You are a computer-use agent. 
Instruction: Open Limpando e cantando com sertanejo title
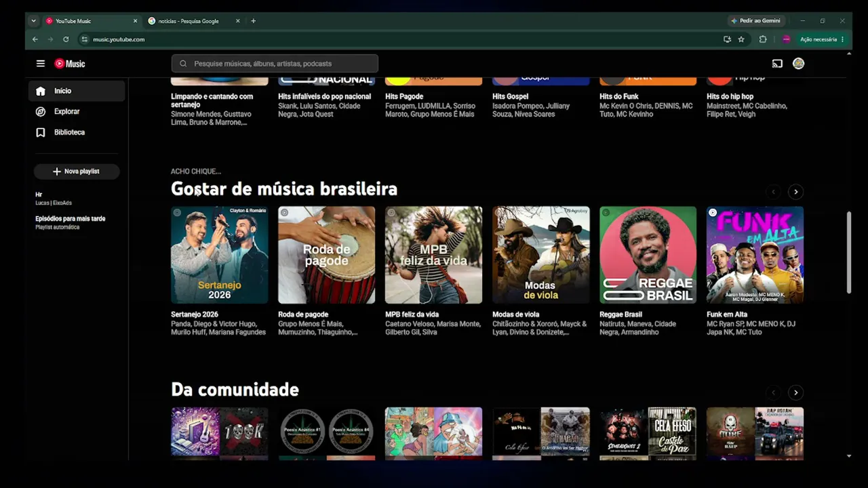[212, 101]
